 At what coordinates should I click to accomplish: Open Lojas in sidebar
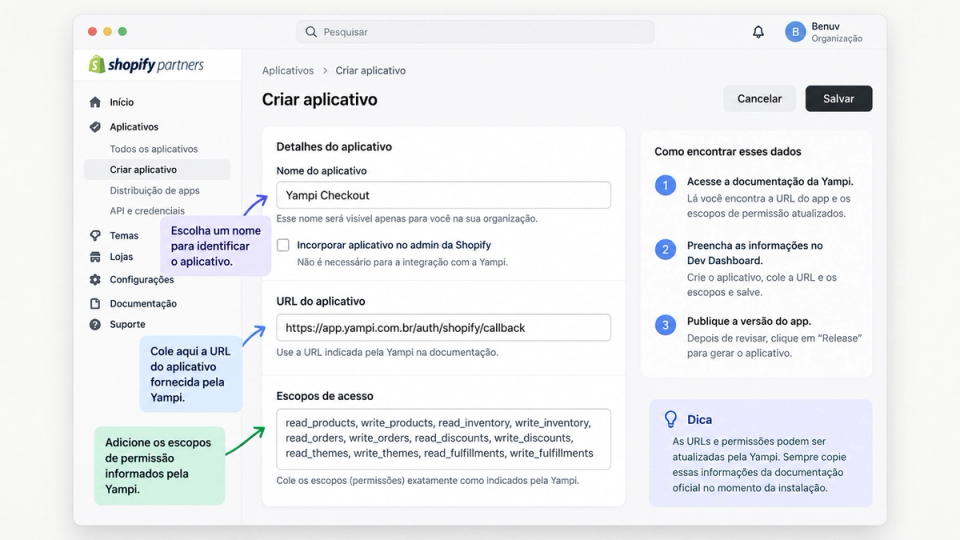(121, 257)
